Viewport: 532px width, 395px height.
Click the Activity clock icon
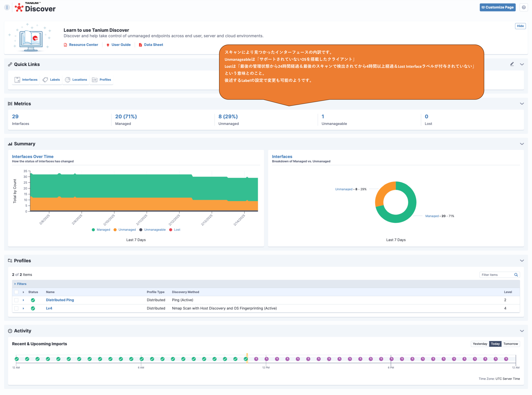click(10, 331)
